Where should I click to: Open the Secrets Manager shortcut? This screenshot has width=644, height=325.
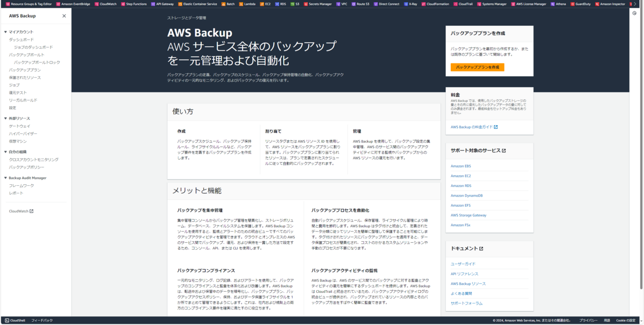tap(318, 4)
